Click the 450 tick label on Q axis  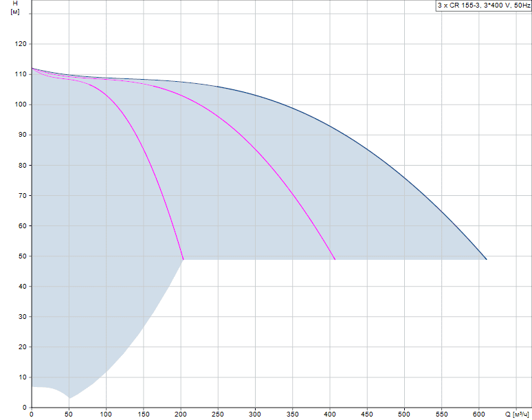point(368,415)
